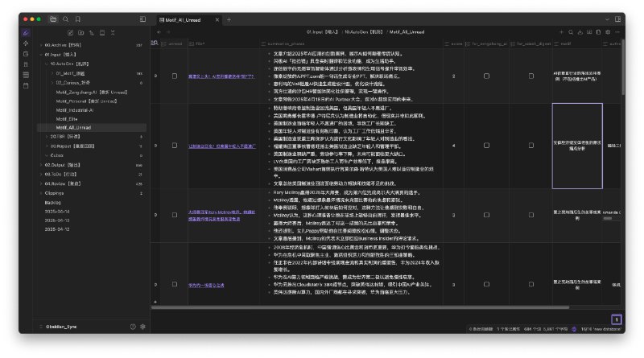Navigate back with the left arrow
The width and height of the screenshot is (644, 358).
pyautogui.click(x=159, y=32)
